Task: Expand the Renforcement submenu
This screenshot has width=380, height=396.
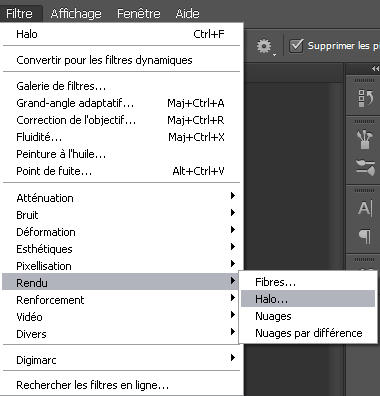Action: click(x=121, y=300)
